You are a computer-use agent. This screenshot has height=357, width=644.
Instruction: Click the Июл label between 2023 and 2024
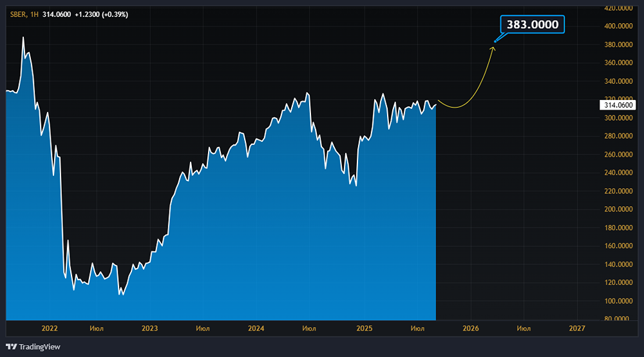tap(203, 328)
